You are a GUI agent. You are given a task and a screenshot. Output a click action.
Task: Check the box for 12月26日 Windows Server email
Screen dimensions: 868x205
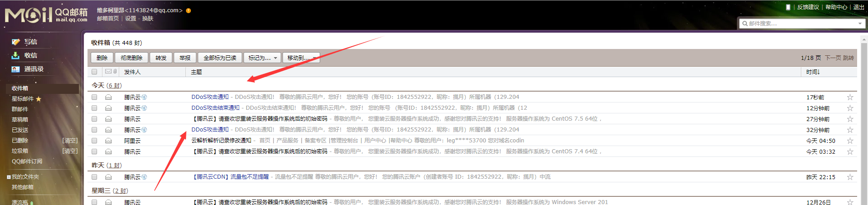[x=94, y=202]
